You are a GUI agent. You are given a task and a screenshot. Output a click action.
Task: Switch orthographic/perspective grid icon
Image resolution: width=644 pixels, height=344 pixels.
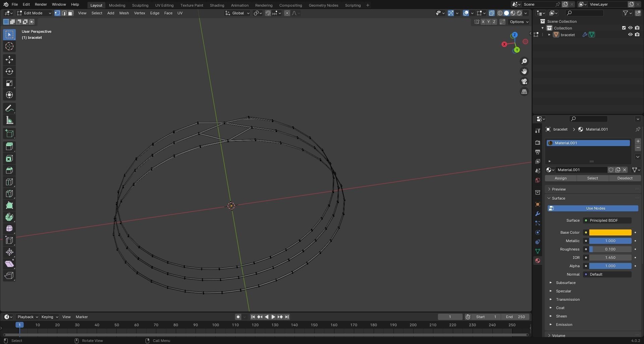524,91
